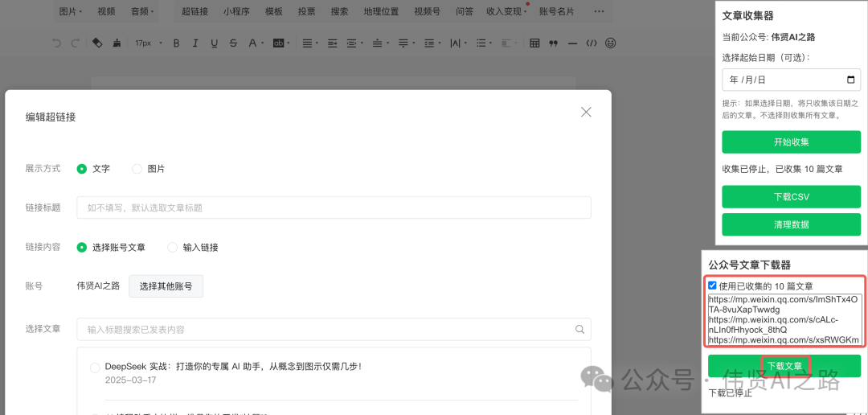Toggle strikethrough formatting
868x415 pixels.
[233, 43]
